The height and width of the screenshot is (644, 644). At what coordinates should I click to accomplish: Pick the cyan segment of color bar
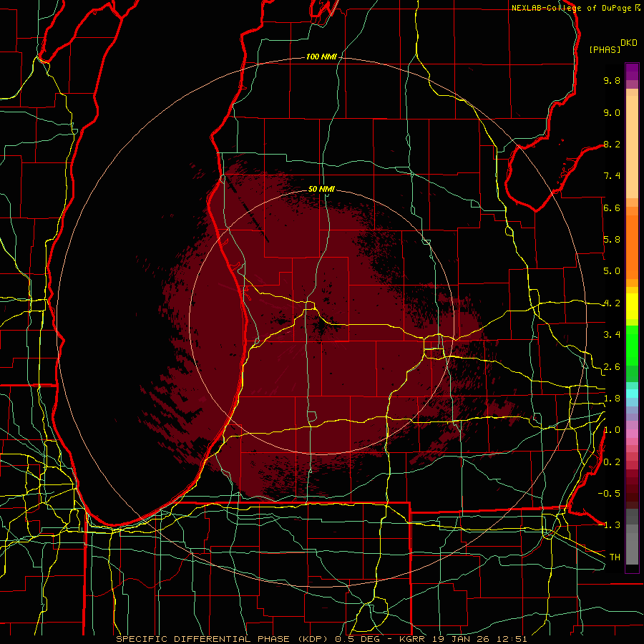[x=632, y=393]
